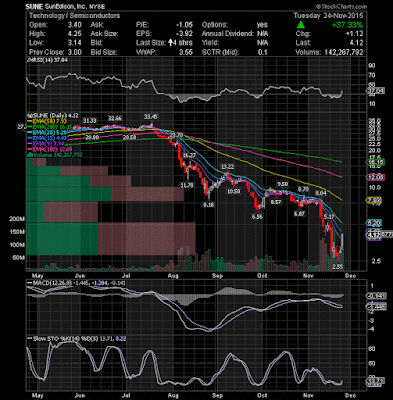This screenshot has width=393, height=400.
Task: Click the 6.87 low price label
Action: tap(299, 214)
